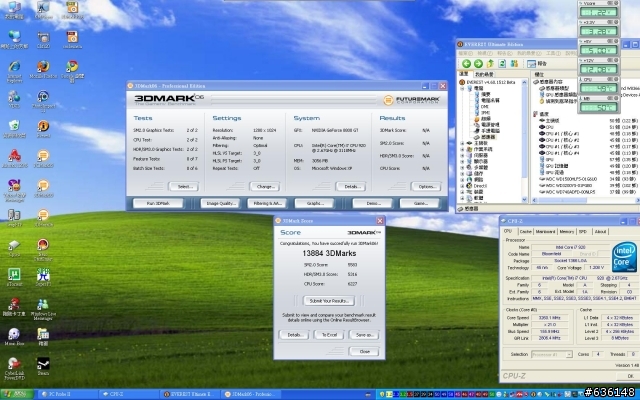Click the CPU temperature monitor widget
Image resolution: width=640 pixels, height=400 pixels.
[x=599, y=85]
